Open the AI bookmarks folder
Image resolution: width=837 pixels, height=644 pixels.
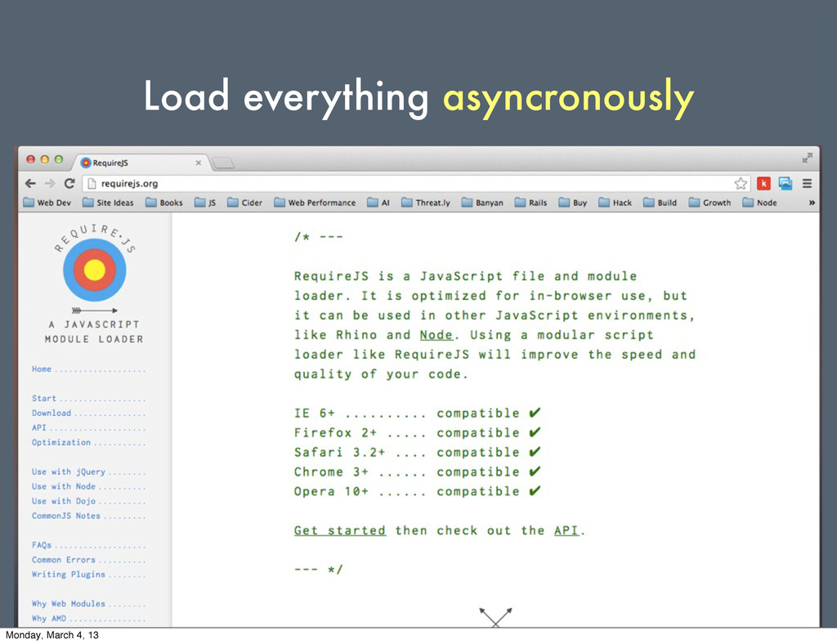(x=379, y=203)
